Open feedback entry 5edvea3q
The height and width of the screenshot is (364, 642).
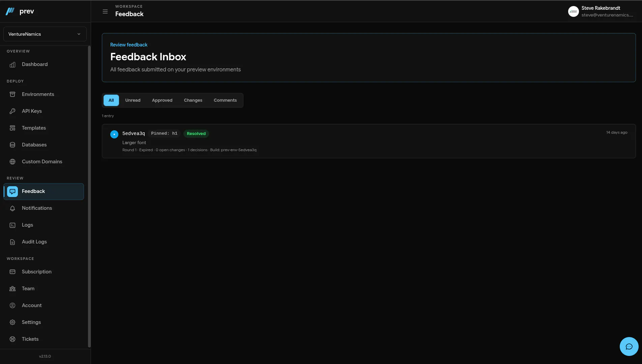point(369,141)
